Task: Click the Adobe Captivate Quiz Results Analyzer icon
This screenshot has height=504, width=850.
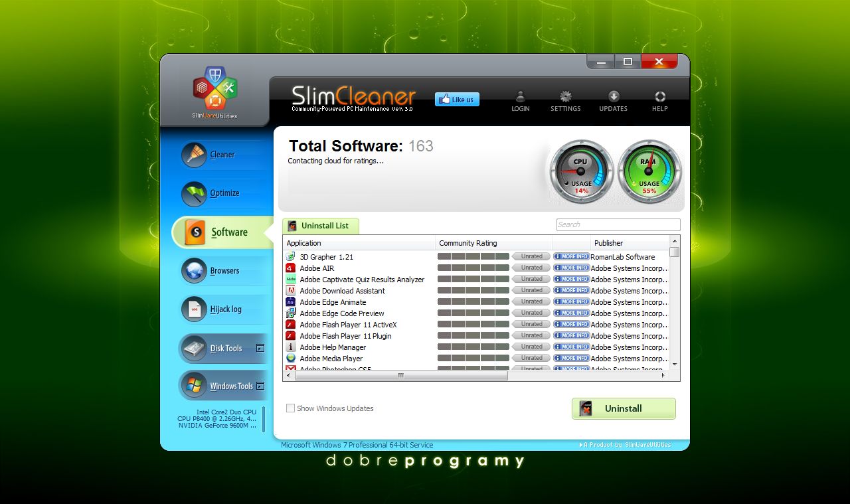Action: (x=291, y=280)
